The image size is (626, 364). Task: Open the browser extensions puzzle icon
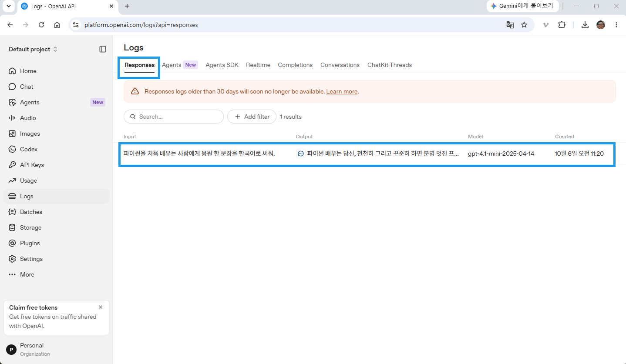(x=562, y=25)
